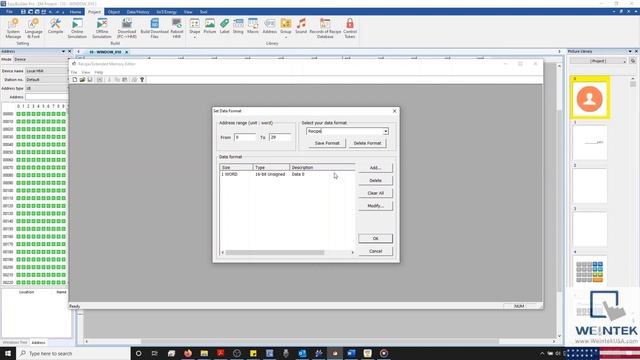Click the Delete button beside data list

click(376, 180)
